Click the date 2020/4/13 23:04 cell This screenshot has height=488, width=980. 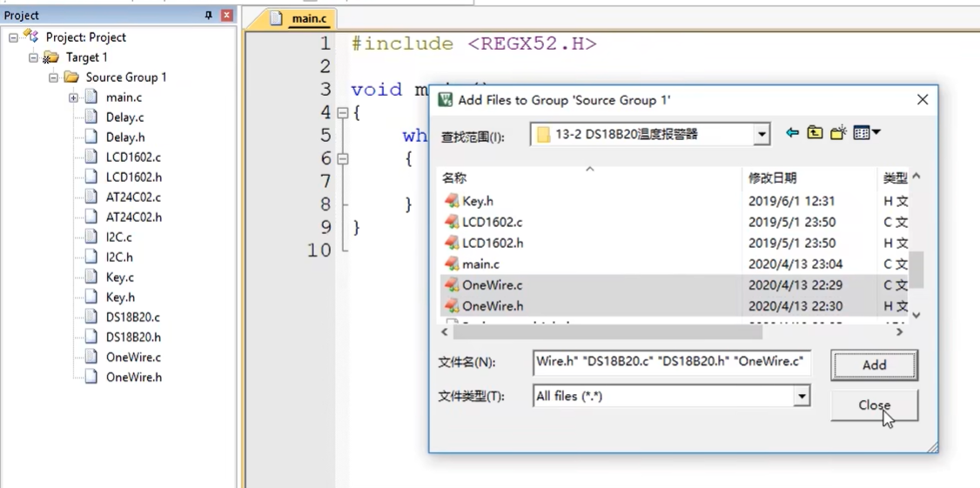click(x=795, y=264)
